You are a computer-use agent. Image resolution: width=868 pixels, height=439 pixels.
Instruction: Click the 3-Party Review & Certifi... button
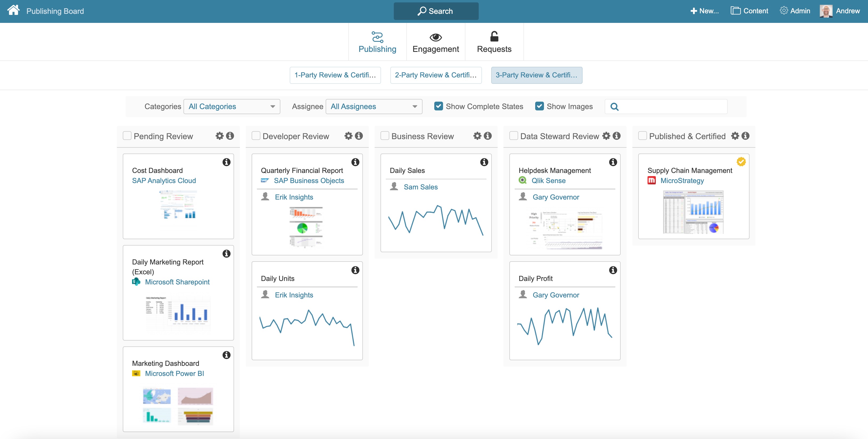click(535, 74)
